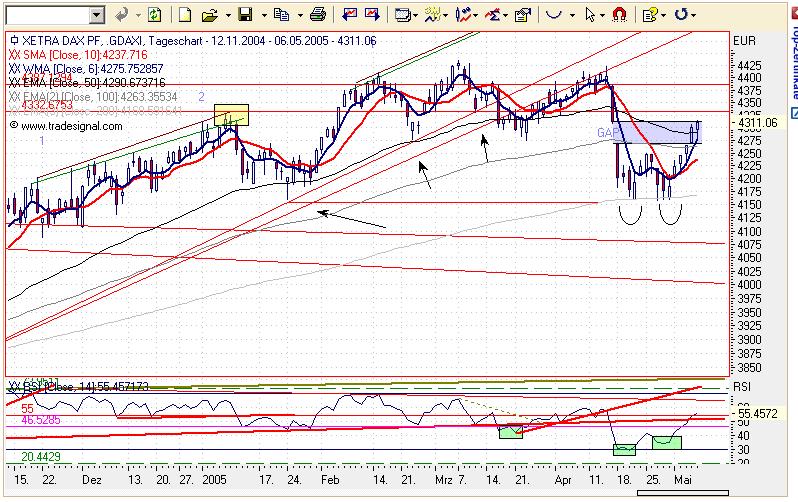This screenshot has width=798, height=502.
Task: Click the help question mark icon
Action: (x=650, y=15)
